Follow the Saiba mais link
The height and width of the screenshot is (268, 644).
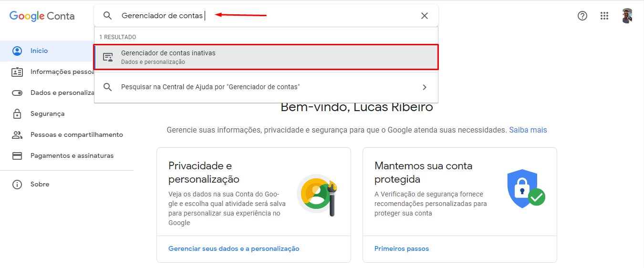pyautogui.click(x=528, y=130)
